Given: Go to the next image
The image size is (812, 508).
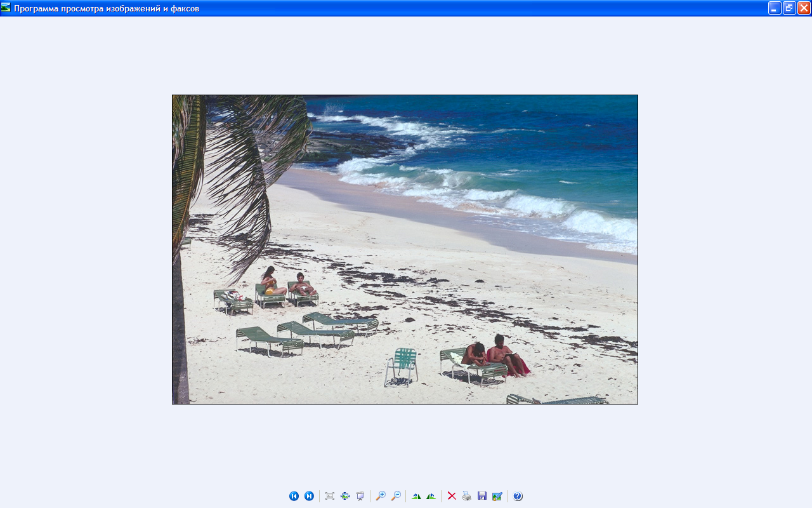Looking at the screenshot, I should pos(309,496).
